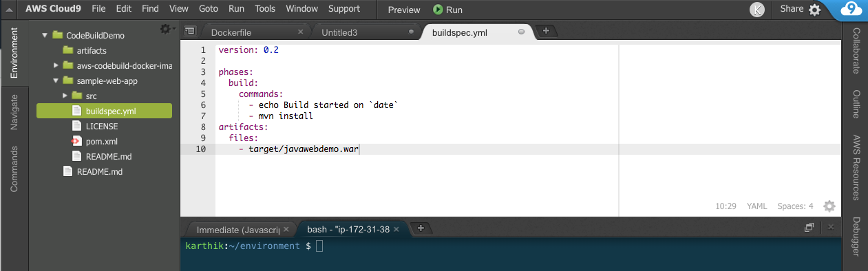Switch to the Dockerfile tab
This screenshot has height=271, width=868.
click(232, 32)
